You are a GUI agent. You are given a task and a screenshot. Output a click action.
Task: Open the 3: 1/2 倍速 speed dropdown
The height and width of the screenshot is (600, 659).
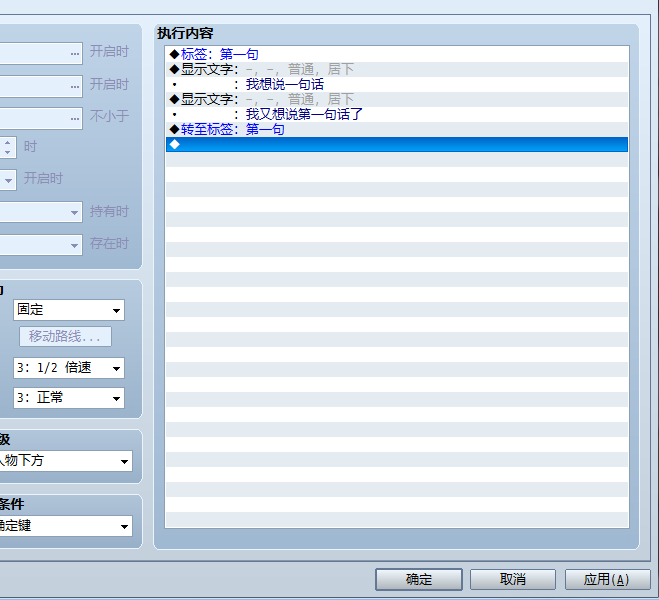[x=69, y=368]
